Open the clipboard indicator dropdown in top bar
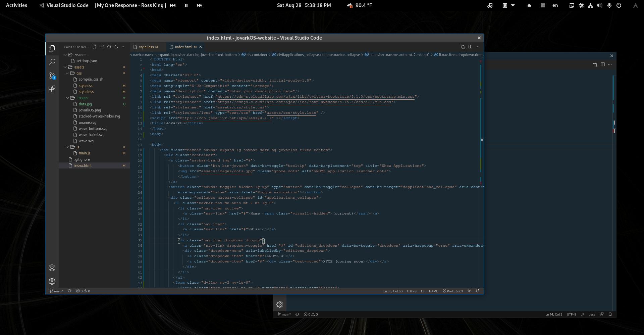Viewport: 644px width, 335px height. click(508, 5)
